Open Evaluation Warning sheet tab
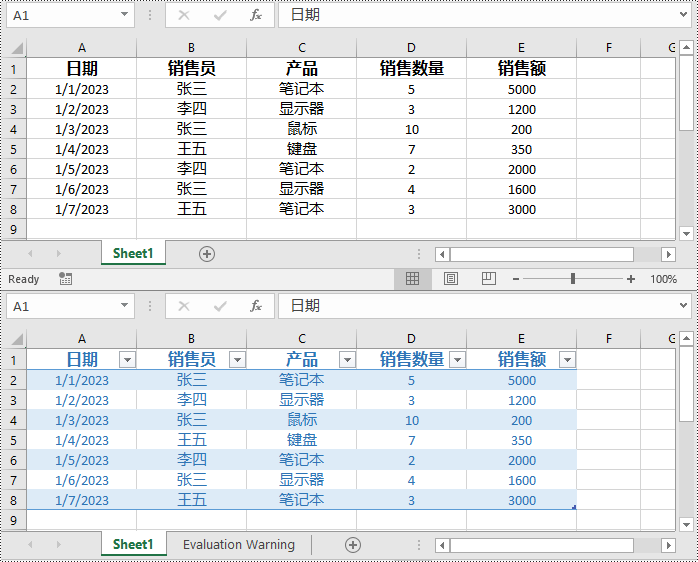This screenshot has height=562, width=698. pyautogui.click(x=239, y=545)
